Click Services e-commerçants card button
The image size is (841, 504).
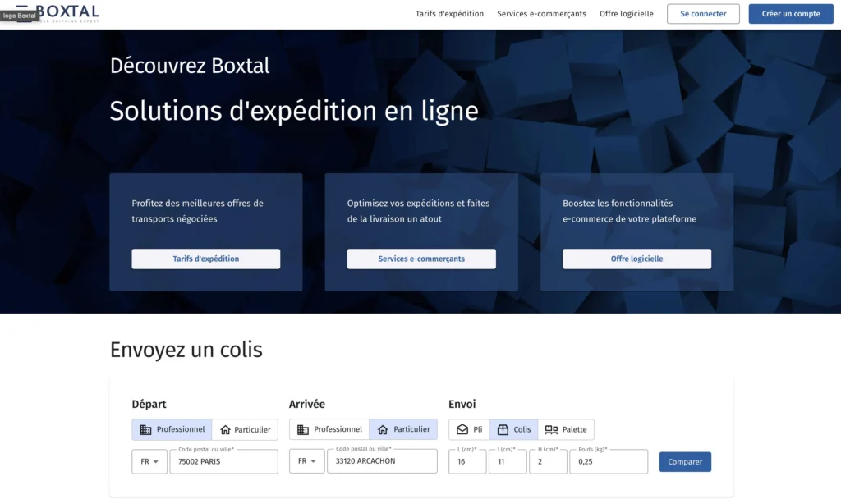tap(421, 259)
